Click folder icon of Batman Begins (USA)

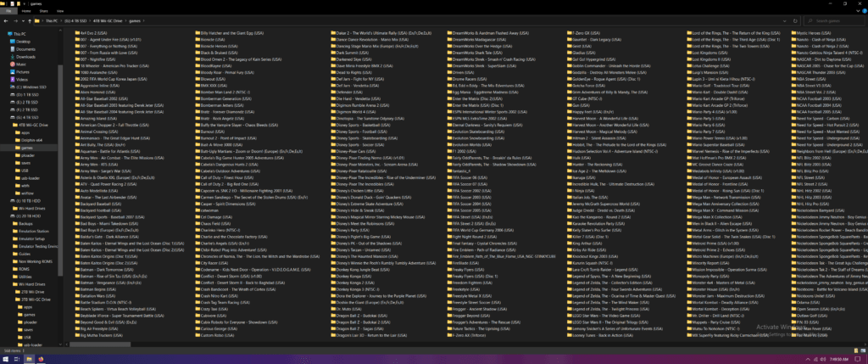click(77, 288)
